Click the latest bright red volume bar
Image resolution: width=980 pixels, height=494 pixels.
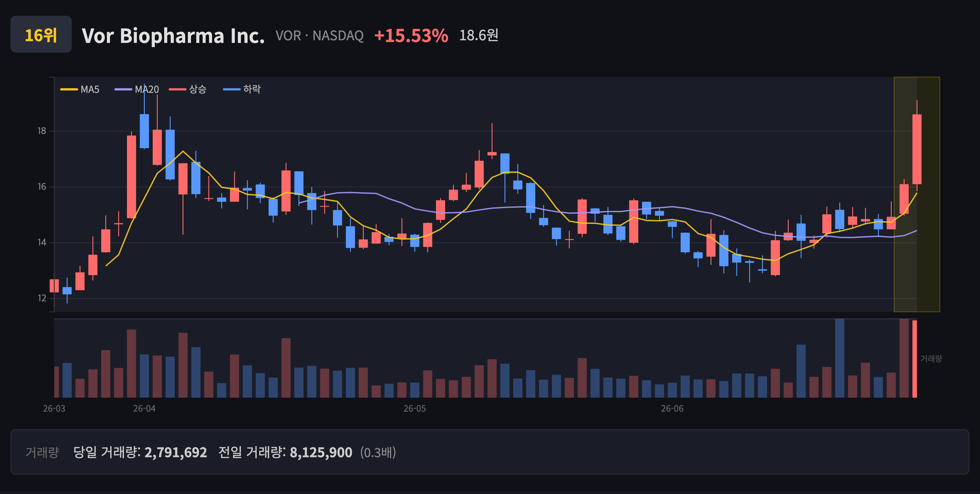[915, 359]
